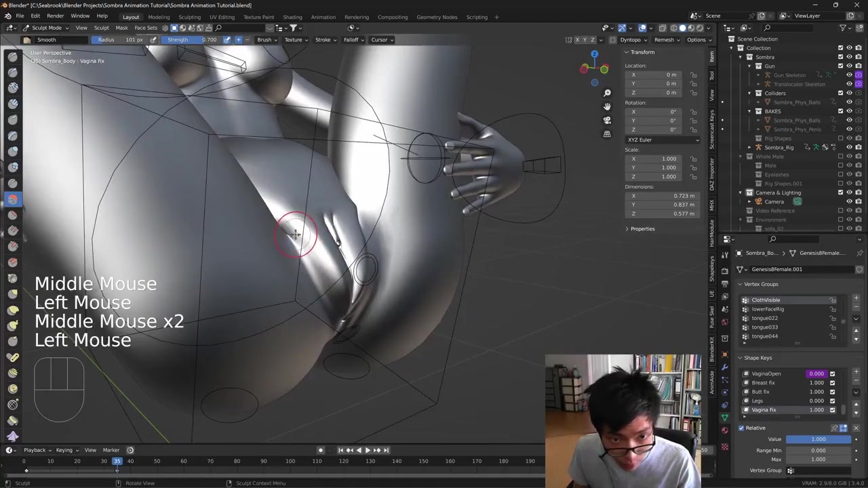Screen dimensions: 868x488
Task: Expand the Properties panel section
Action: (642, 228)
